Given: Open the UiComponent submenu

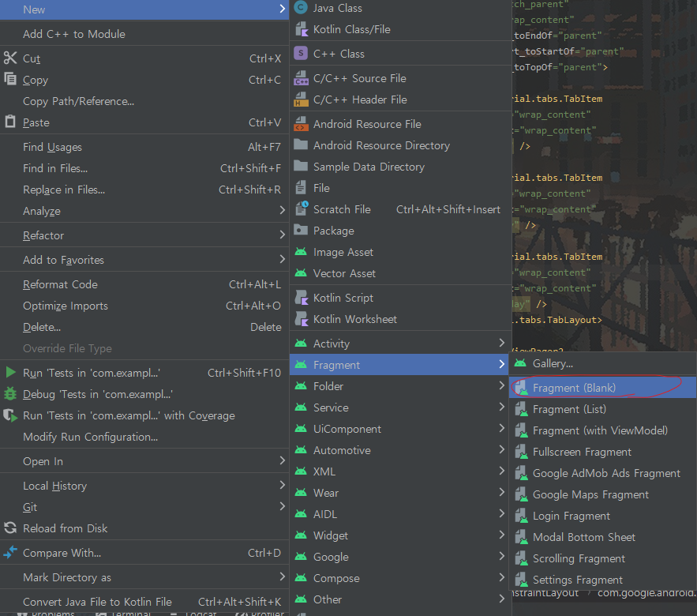Looking at the screenshot, I should pos(400,429).
